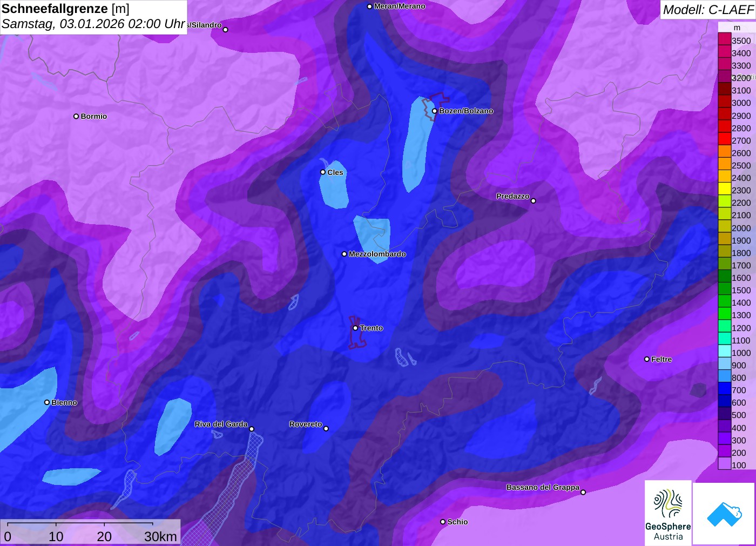Click the Schio location marker

coord(443,522)
